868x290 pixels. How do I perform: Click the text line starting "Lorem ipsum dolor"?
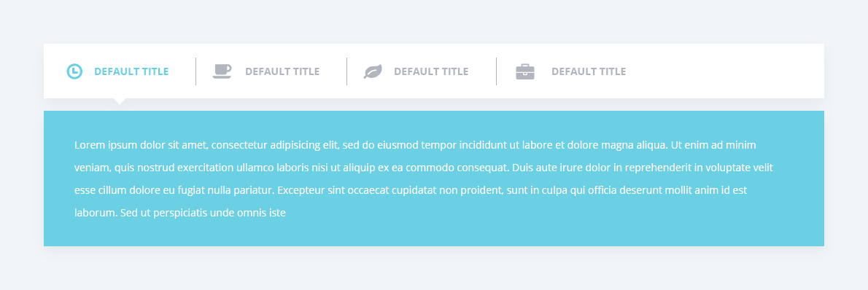(415, 145)
